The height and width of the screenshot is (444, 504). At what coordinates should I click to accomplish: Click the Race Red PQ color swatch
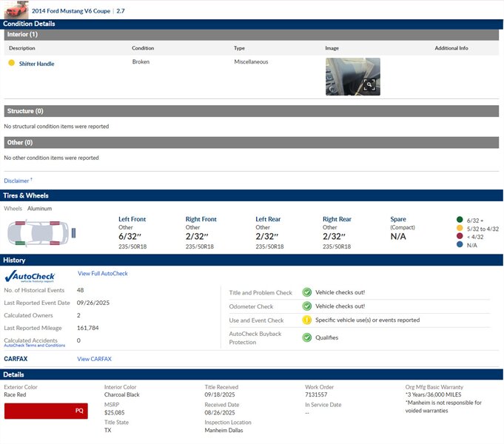46,411
